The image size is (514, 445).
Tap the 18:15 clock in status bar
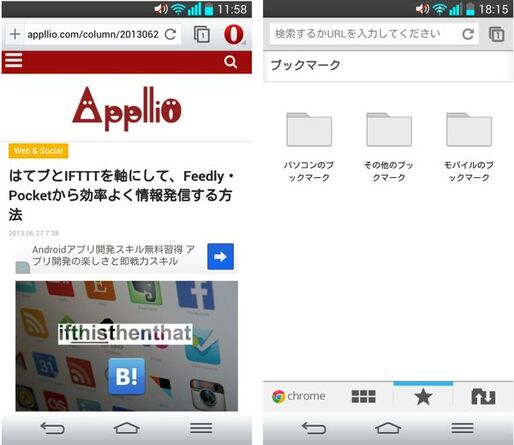(x=494, y=9)
